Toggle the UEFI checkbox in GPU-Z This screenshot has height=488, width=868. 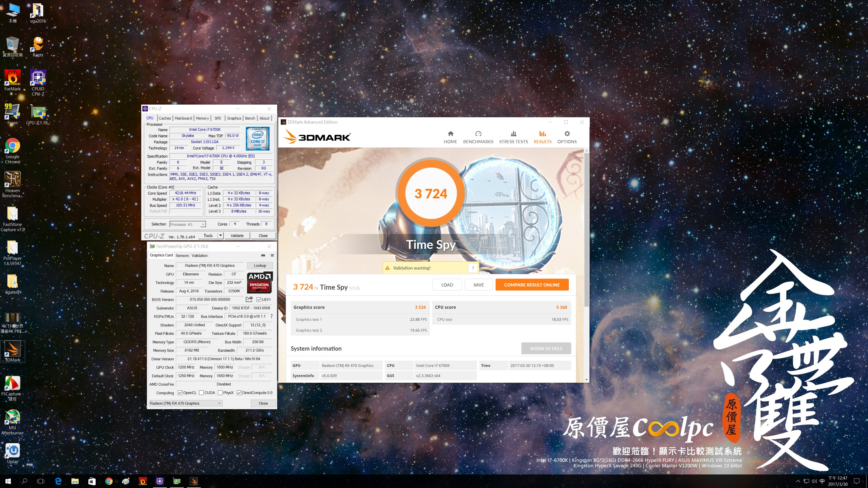click(259, 299)
